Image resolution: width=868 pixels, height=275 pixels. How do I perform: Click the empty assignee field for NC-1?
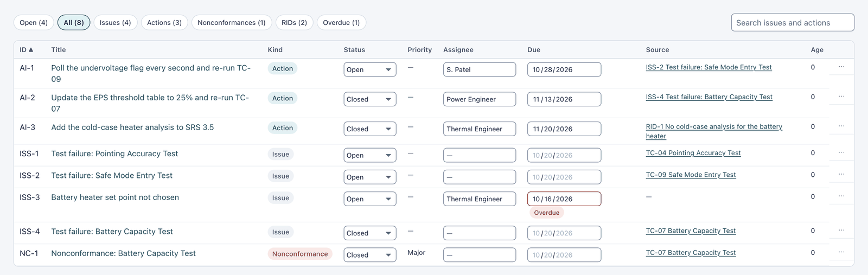(x=480, y=255)
